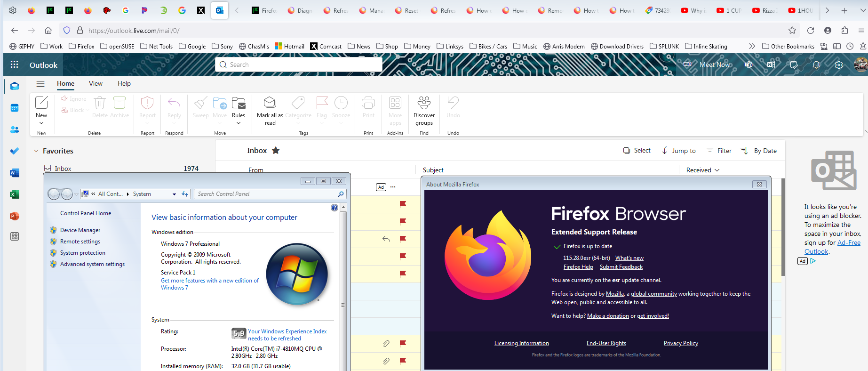Click the notifications bell icon
Image resolution: width=868 pixels, height=371 pixels.
pos(816,65)
